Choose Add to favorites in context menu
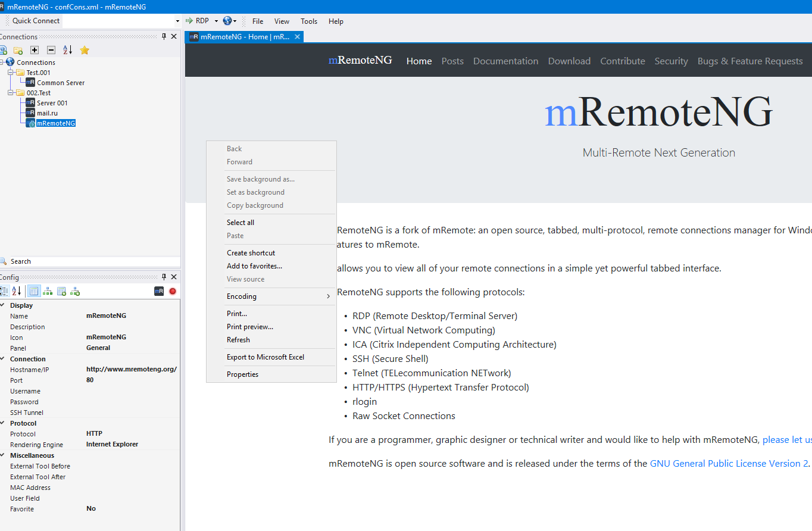 [271, 266]
